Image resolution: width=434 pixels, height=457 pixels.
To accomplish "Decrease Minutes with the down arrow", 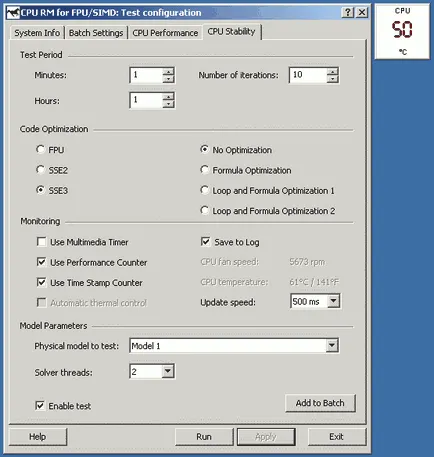I will pos(168,79).
